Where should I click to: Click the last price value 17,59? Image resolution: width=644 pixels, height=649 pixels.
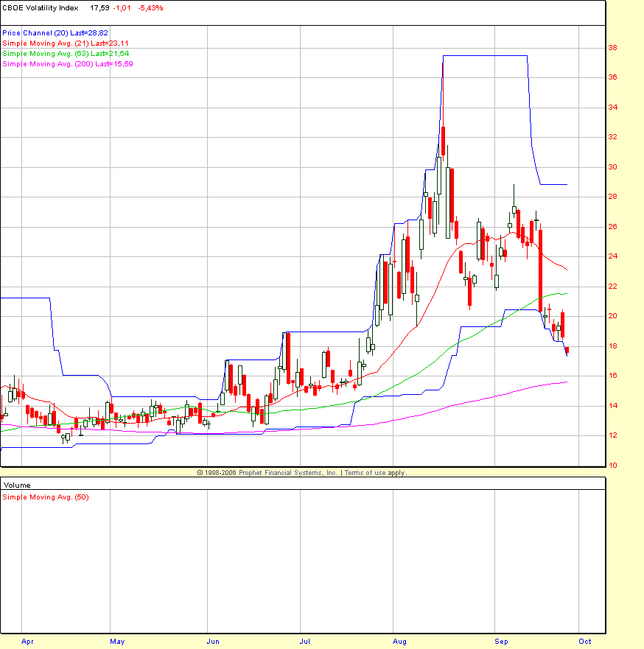(99, 8)
